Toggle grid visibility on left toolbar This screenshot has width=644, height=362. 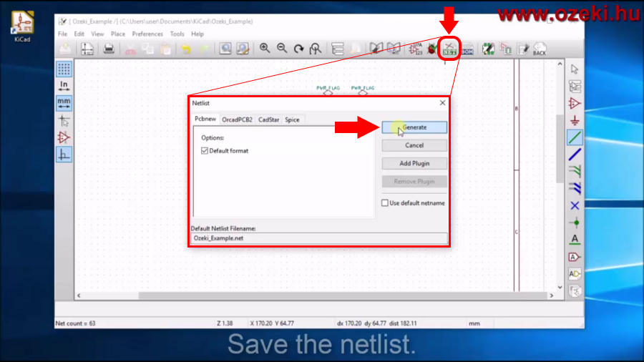[64, 69]
